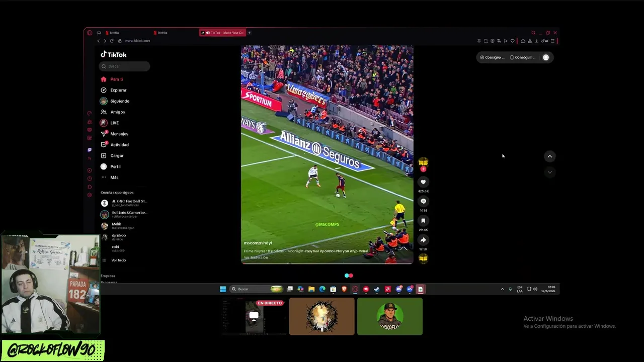Viewport: 644px width, 362px height.
Task: Click the Windows taskbar Buscar search box
Action: pyautogui.click(x=256, y=289)
